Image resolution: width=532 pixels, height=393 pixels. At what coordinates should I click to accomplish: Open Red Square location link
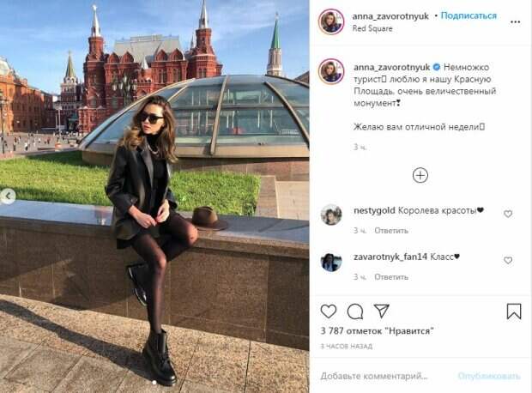click(x=372, y=29)
